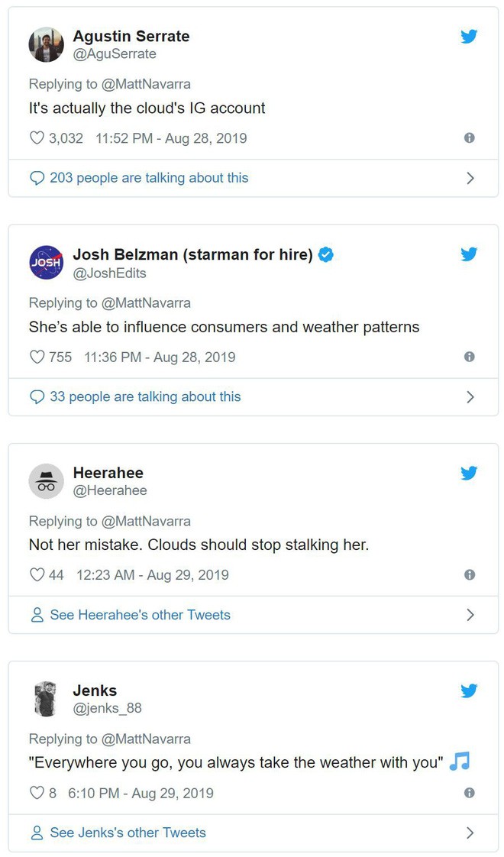The width and height of the screenshot is (504, 857).
Task: Click Twitter bird icon on Heerahee's tweet
Action: pyautogui.click(x=468, y=474)
